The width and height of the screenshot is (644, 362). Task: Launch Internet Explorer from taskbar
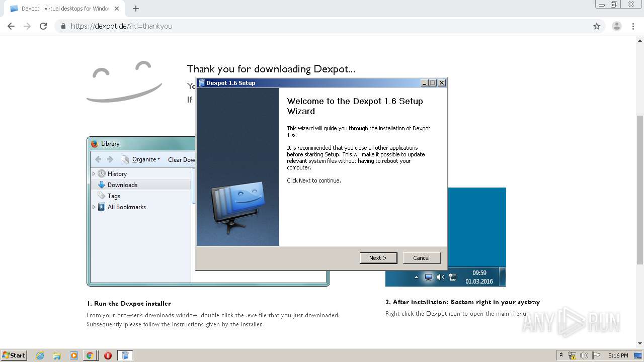tap(40, 355)
